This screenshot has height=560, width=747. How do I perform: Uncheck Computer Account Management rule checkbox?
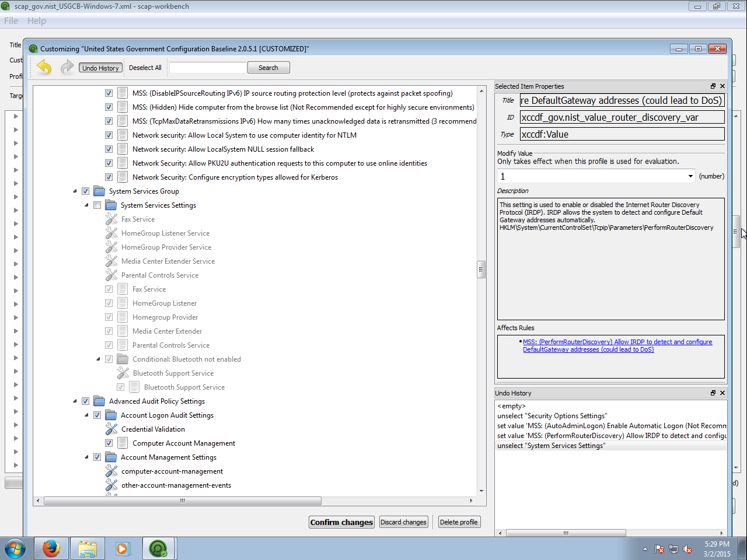point(109,443)
